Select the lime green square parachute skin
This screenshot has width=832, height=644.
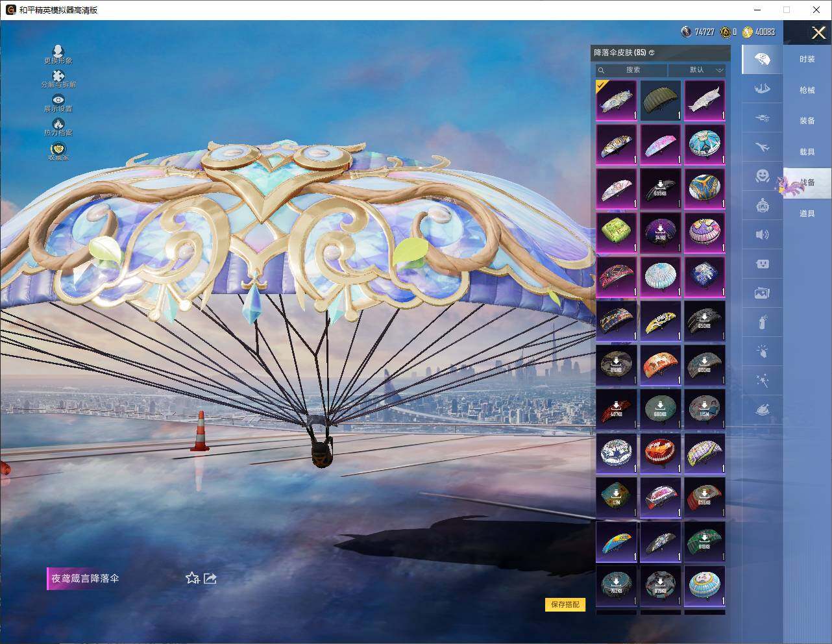tap(616, 232)
